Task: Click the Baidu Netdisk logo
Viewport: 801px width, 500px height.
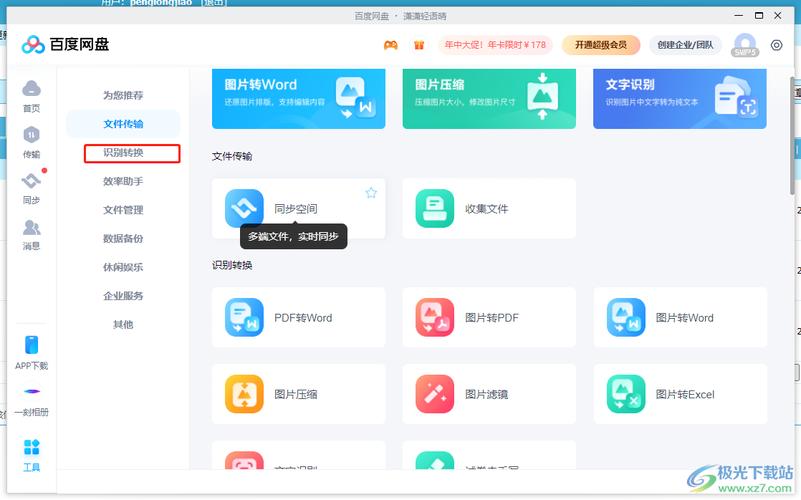Action: (65, 44)
